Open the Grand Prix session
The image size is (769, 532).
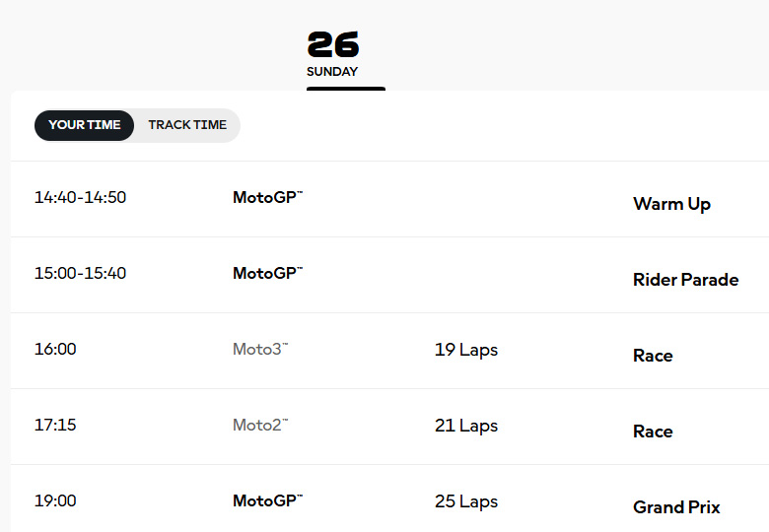tap(676, 507)
